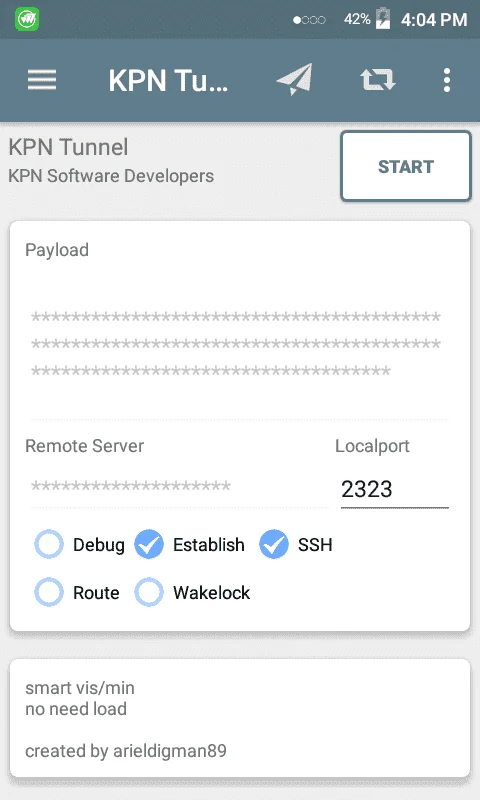This screenshot has width=480, height=800.
Task: Tap the loop arrows refresh icon
Action: coord(377,80)
